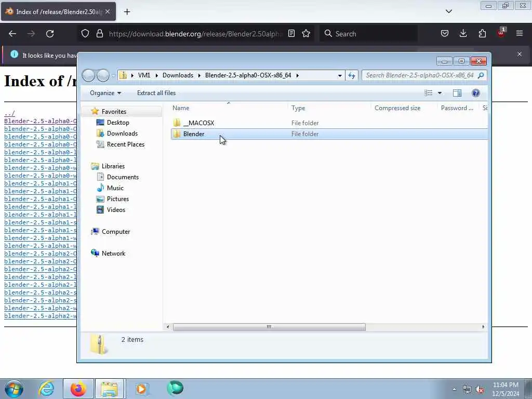
Task: Open the Firefox hamburger menu
Action: point(520,33)
